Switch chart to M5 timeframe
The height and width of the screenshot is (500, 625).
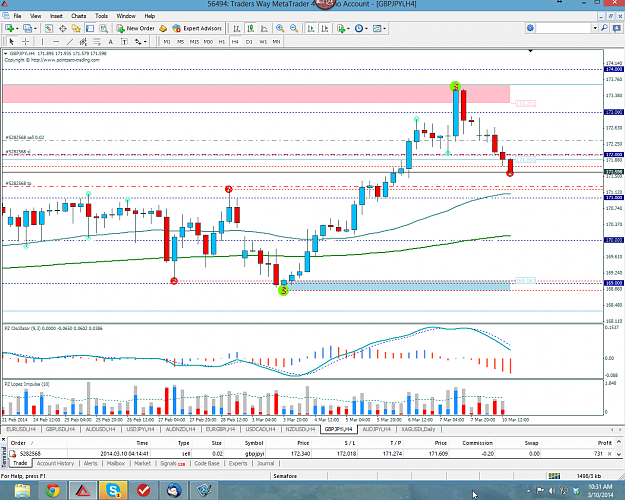tap(181, 41)
